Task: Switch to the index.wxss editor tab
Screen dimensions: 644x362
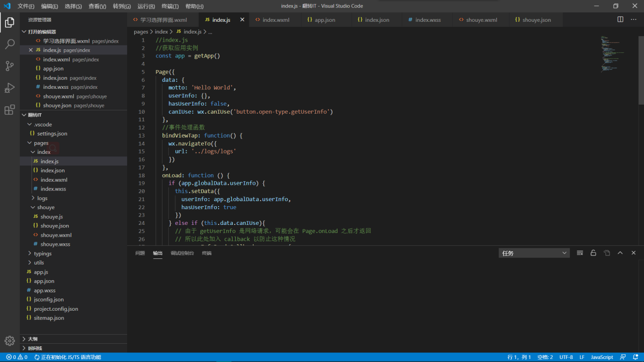Action: (x=427, y=20)
